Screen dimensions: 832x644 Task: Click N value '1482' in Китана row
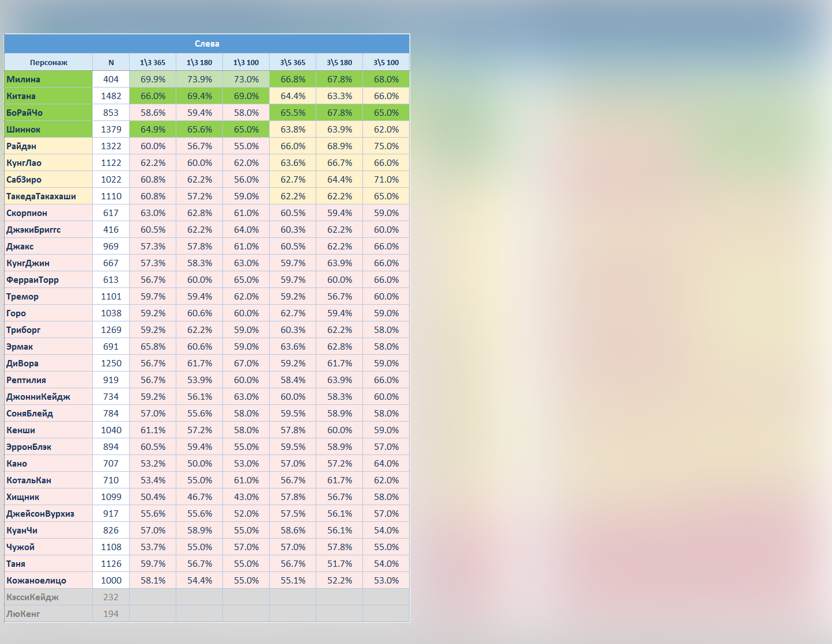[111, 96]
